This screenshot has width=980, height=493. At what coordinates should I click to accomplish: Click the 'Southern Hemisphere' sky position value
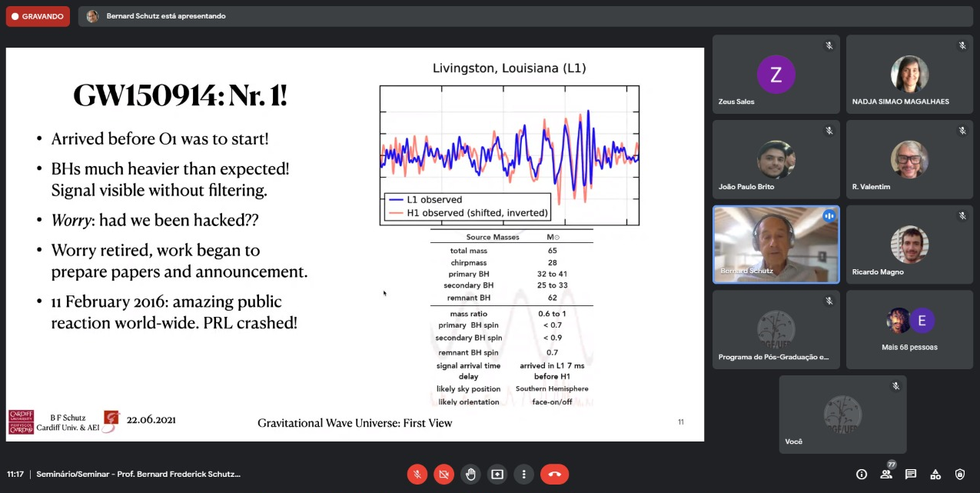[552, 389]
